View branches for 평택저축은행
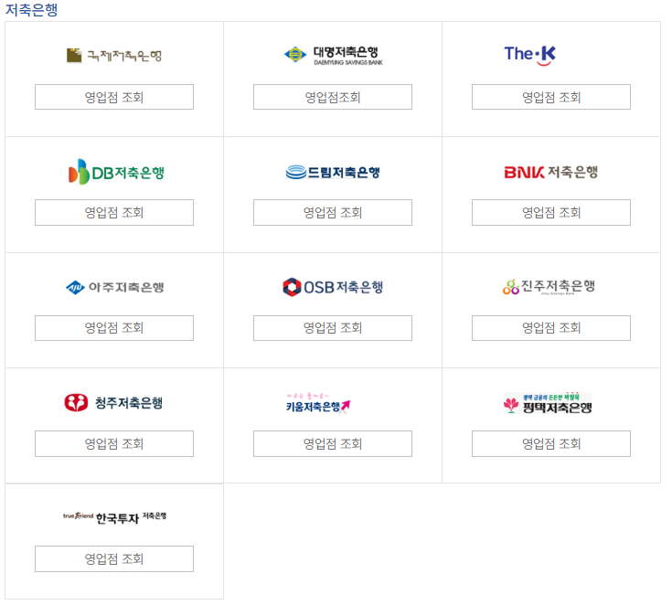This screenshot has height=616, width=672. 551,444
